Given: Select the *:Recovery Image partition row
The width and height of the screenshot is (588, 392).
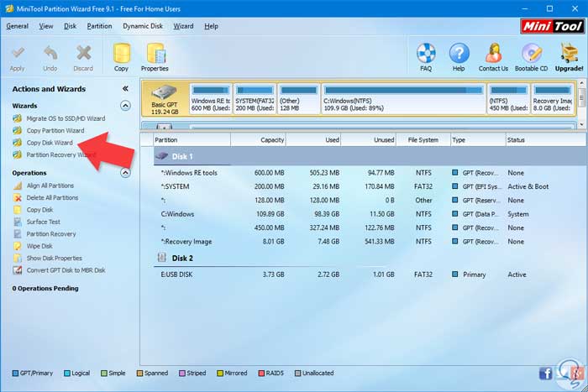Looking at the screenshot, I should point(370,242).
